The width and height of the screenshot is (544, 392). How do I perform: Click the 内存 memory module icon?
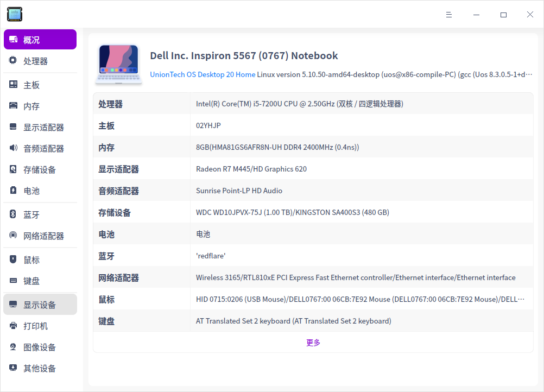click(13, 105)
